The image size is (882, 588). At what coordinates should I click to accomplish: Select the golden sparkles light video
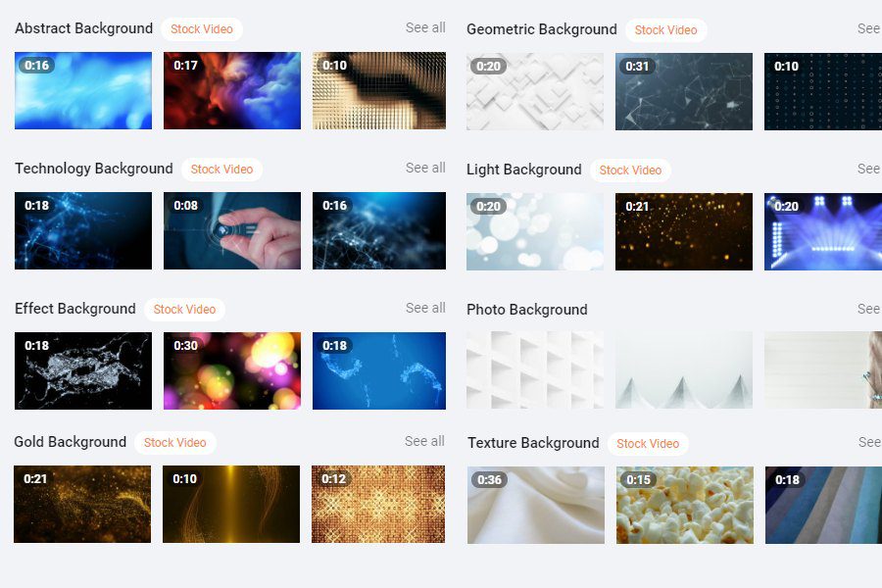pos(684,232)
